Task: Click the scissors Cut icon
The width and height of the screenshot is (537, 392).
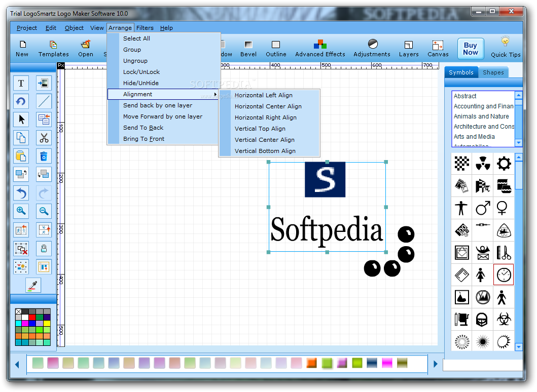Action: tap(44, 138)
